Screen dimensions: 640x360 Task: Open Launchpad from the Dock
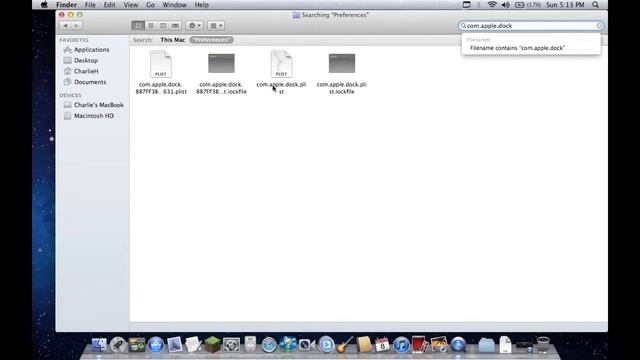coord(118,345)
